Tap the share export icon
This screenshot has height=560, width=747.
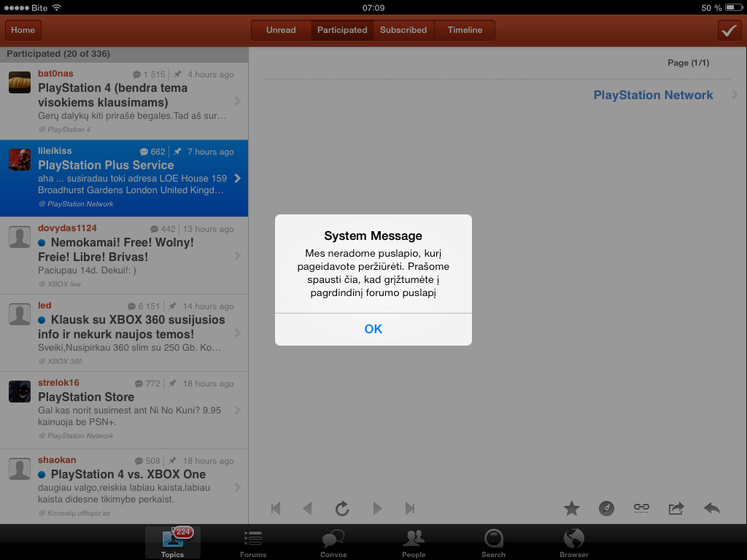click(676, 508)
